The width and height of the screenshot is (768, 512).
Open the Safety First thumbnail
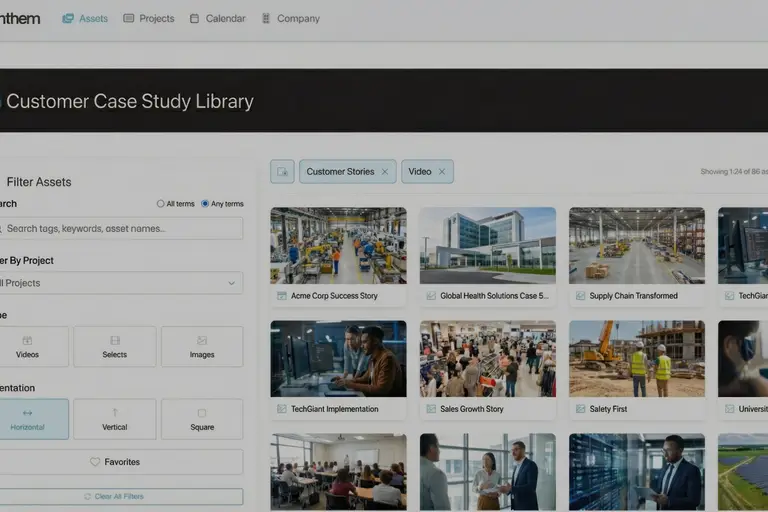click(637, 359)
